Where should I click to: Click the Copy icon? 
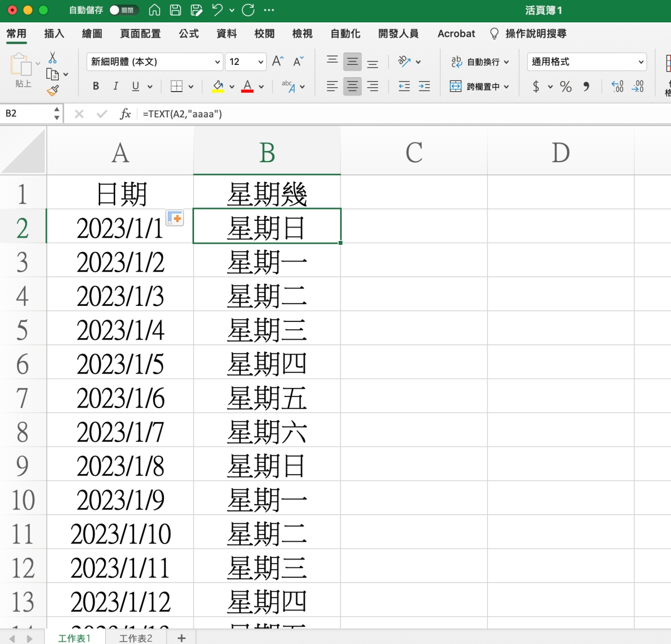point(53,74)
